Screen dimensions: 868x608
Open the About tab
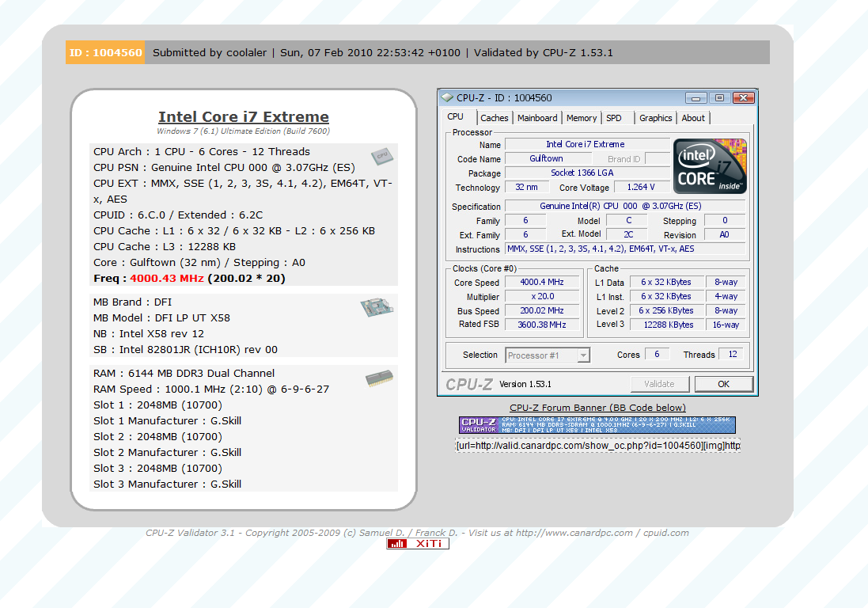tap(693, 118)
